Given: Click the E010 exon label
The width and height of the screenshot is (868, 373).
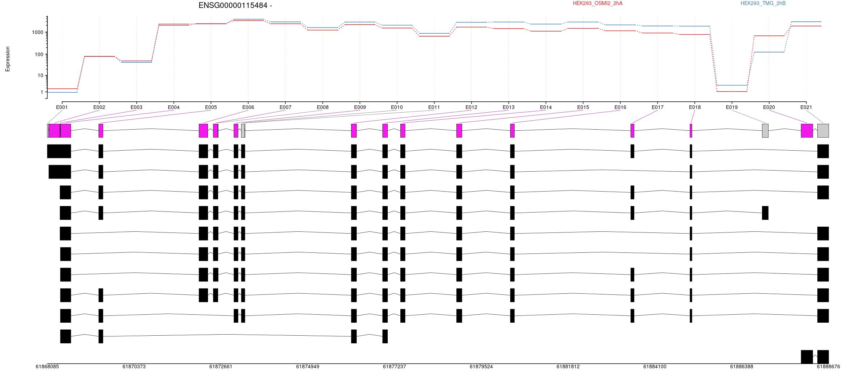Looking at the screenshot, I should [397, 107].
